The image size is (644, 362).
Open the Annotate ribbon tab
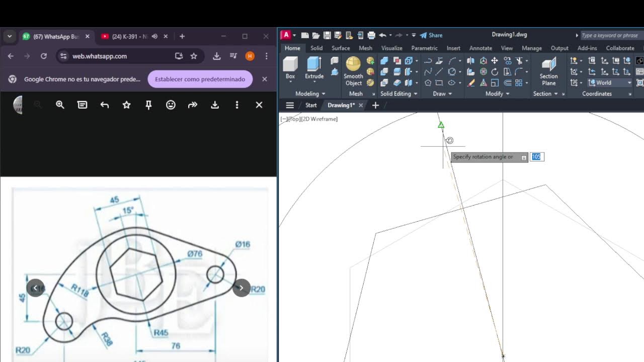tap(480, 48)
